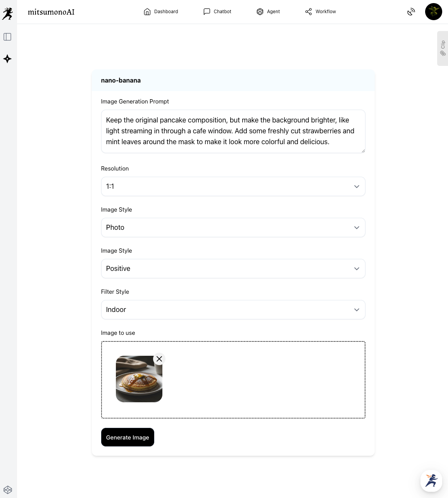
Task: Click the mitsumonoAI brand link
Action: [x=51, y=12]
